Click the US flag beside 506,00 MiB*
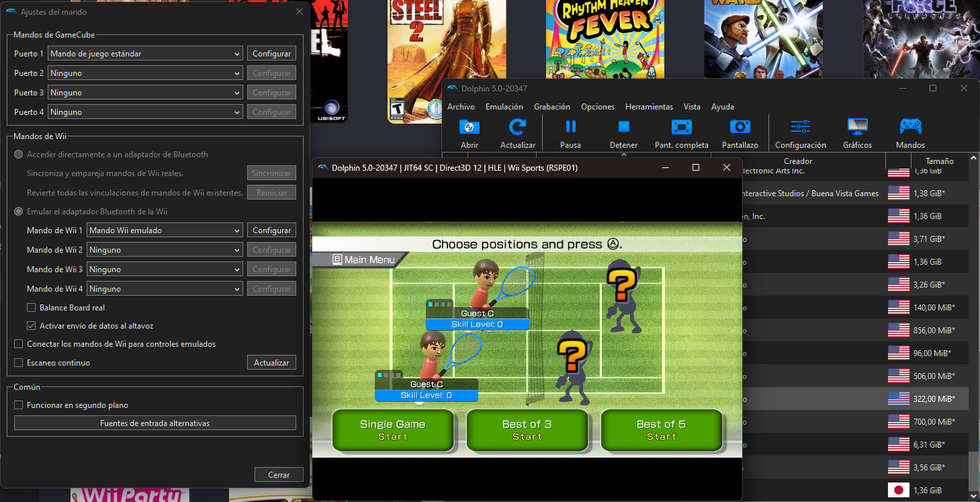Viewport: 980px width, 502px height. coord(898,376)
